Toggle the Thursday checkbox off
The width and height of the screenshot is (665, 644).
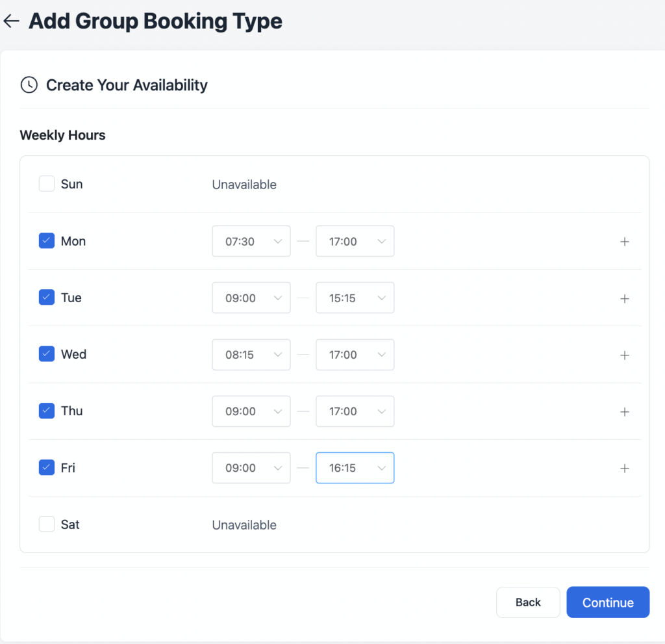pos(47,411)
